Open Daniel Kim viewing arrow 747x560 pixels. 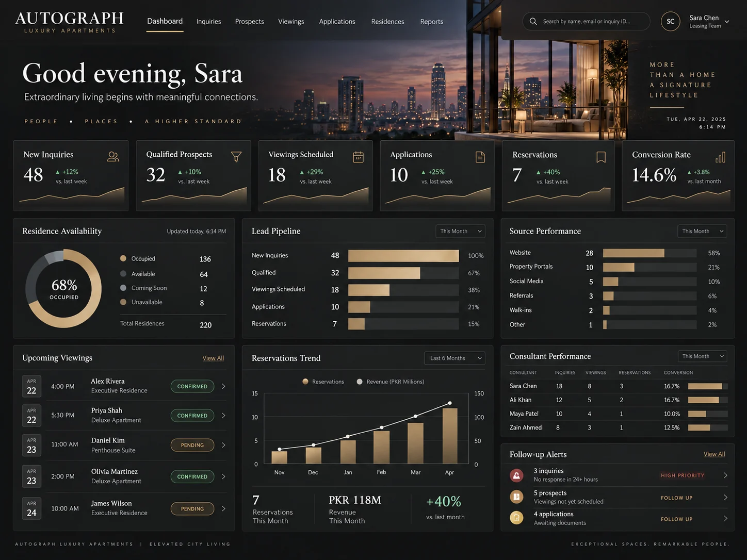pos(223,445)
